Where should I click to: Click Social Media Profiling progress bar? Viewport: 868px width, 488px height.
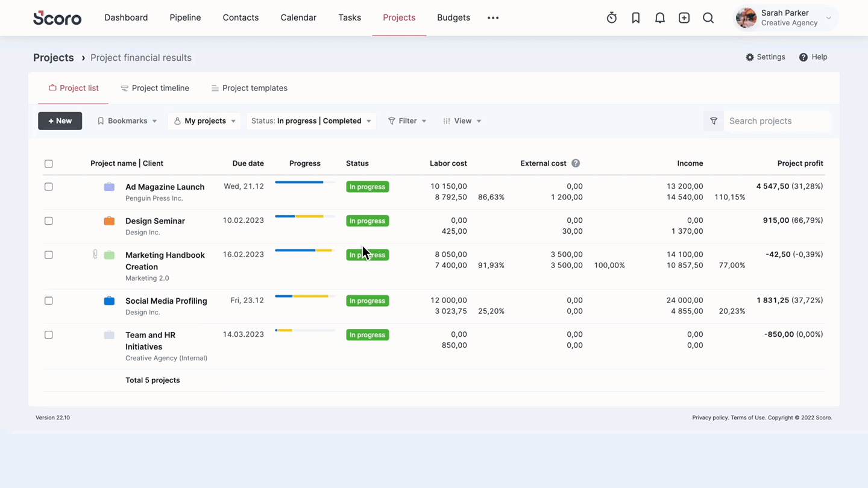pos(305,296)
